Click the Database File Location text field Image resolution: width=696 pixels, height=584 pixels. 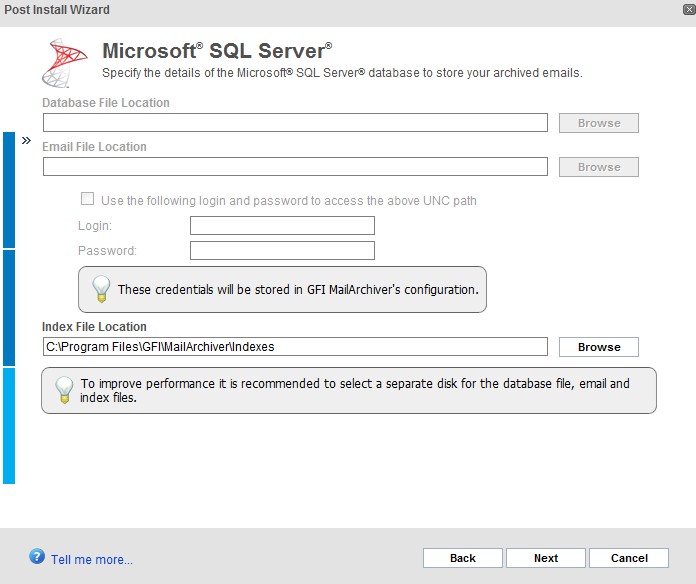pos(295,122)
